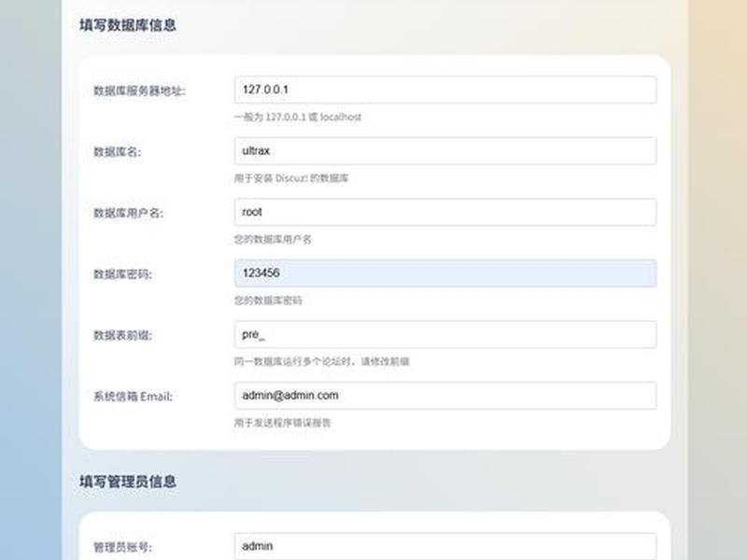Click the database username field containing root
This screenshot has height=560, width=747.
tap(445, 212)
